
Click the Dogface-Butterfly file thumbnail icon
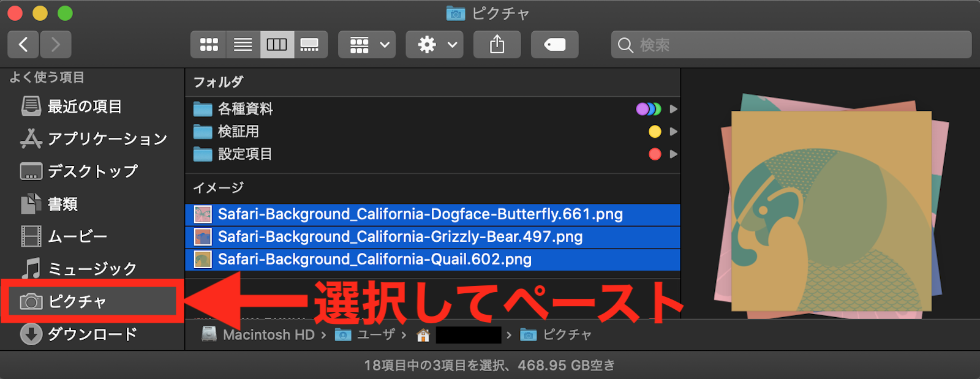[x=203, y=214]
